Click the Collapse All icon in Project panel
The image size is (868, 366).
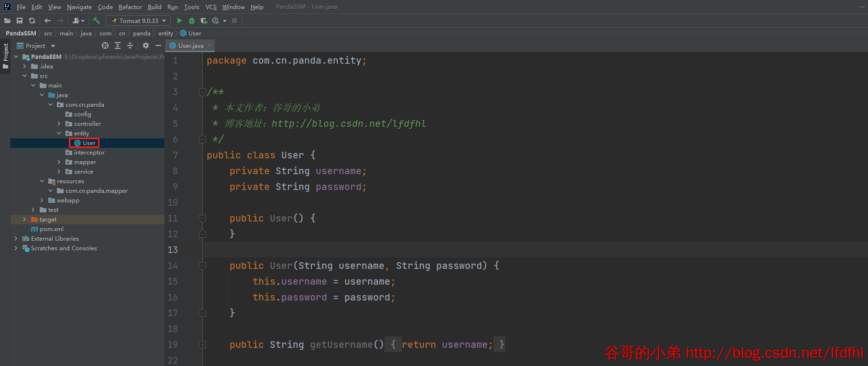[130, 45]
